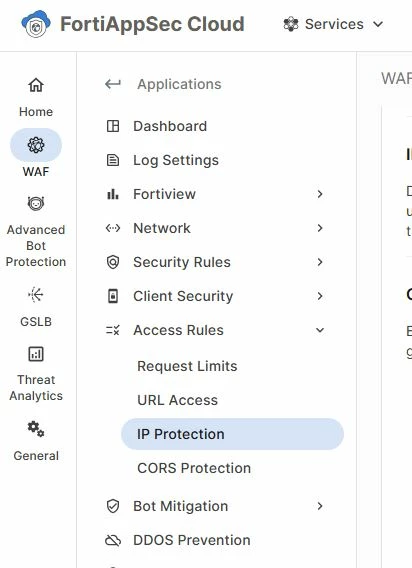
Task: Click the FortiAppSec Cloud logo icon
Action: (36, 24)
